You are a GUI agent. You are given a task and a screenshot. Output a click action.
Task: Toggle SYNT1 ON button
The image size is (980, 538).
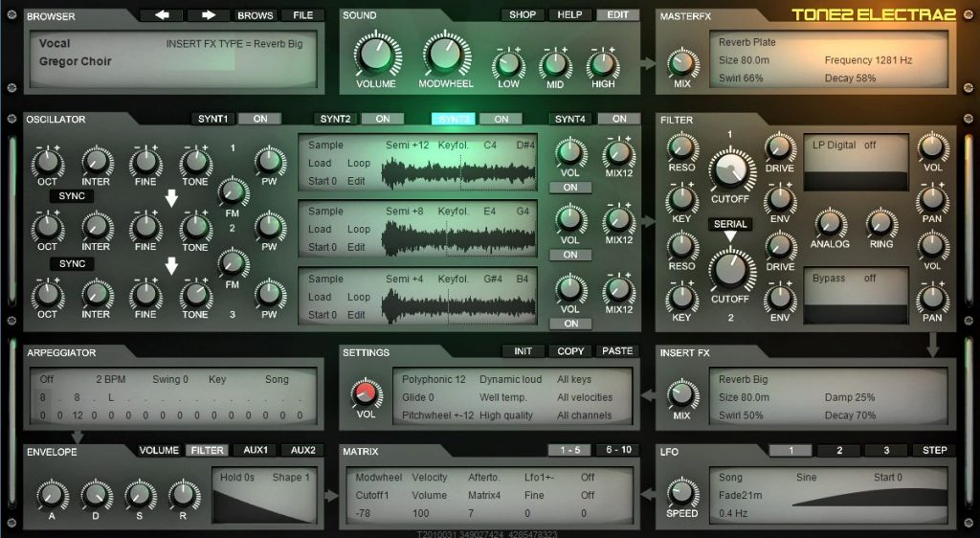pyautogui.click(x=260, y=119)
